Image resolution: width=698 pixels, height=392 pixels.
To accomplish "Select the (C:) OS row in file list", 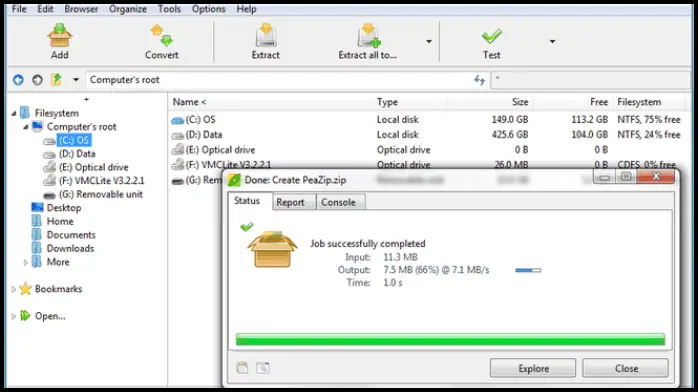I will (427, 119).
